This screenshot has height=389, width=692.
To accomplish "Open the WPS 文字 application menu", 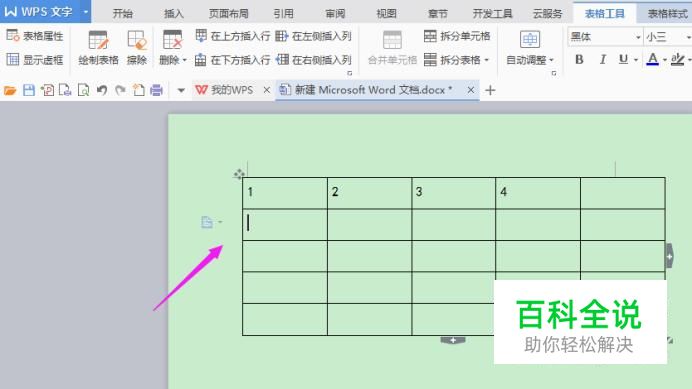I will click(40, 11).
